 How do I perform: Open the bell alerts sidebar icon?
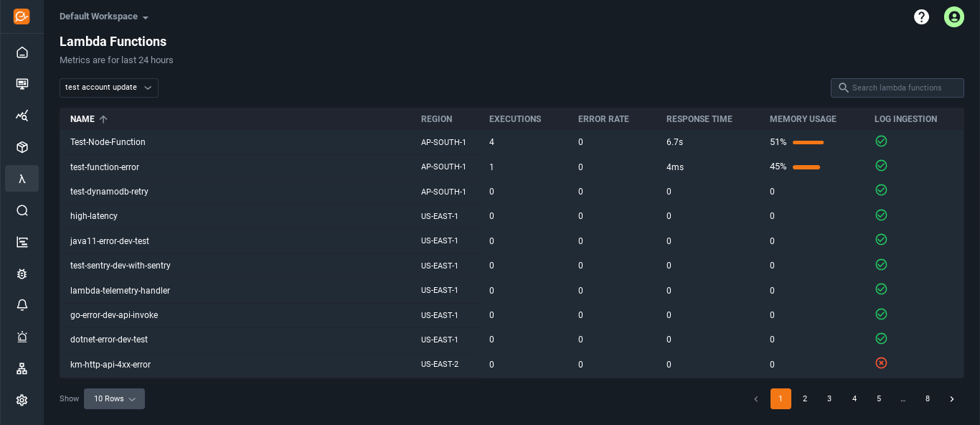(x=22, y=305)
